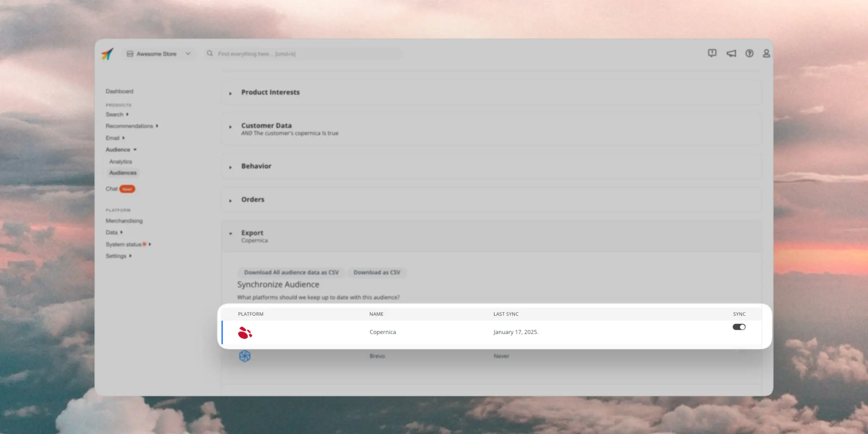The width and height of the screenshot is (868, 434).
Task: Expand the Customer Data section
Action: [x=266, y=125]
